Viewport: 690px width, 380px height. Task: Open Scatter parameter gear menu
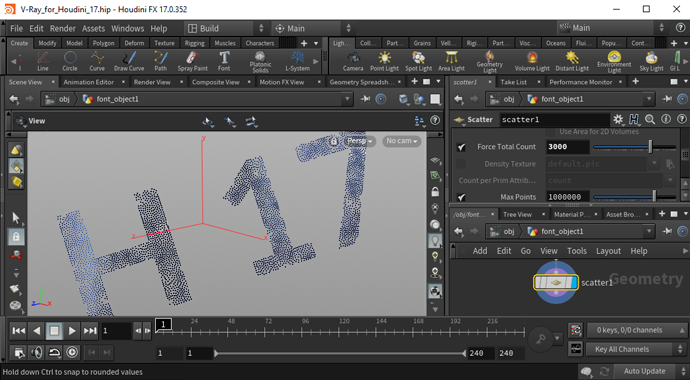pyautogui.click(x=618, y=119)
